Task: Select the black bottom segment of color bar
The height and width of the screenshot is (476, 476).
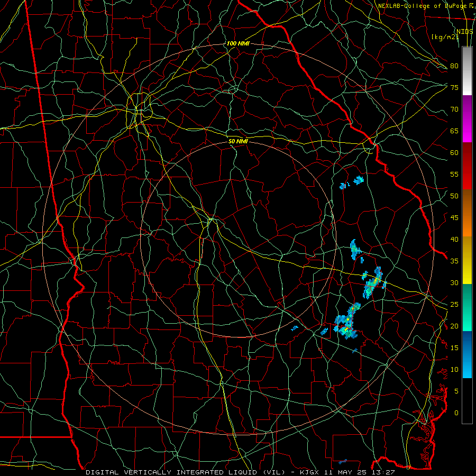Action: point(467,401)
